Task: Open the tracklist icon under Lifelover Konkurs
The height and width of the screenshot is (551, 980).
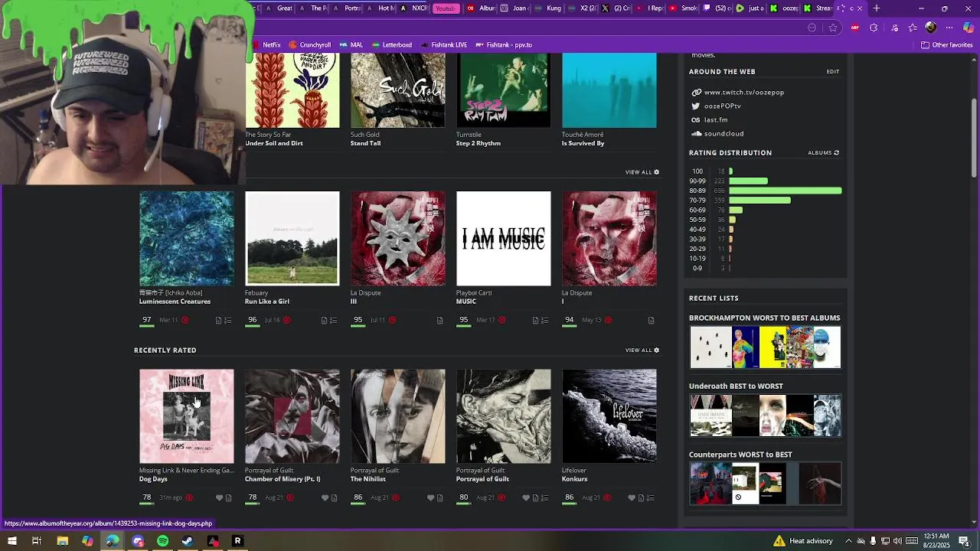Action: (650, 498)
